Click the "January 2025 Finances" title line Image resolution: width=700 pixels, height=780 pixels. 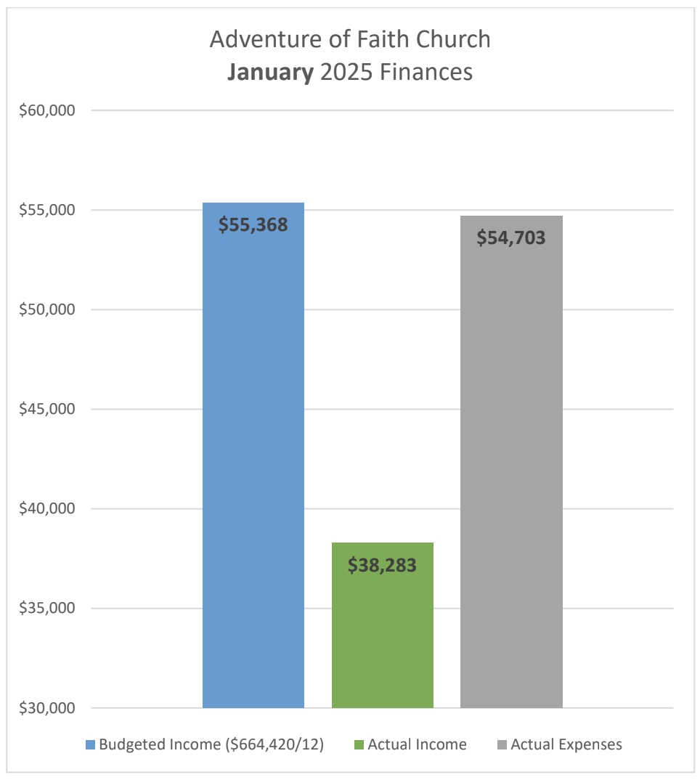[x=350, y=73]
